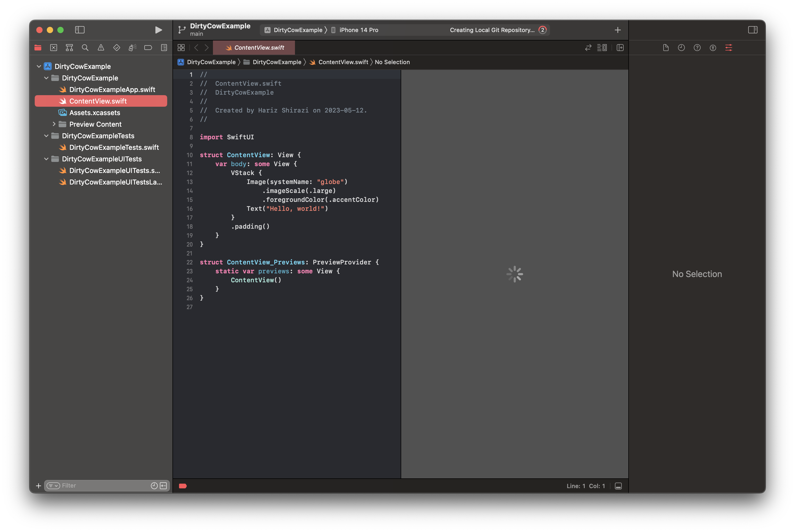795x532 pixels.
Task: Collapse the DirtyCowExample group folder
Action: click(46, 78)
